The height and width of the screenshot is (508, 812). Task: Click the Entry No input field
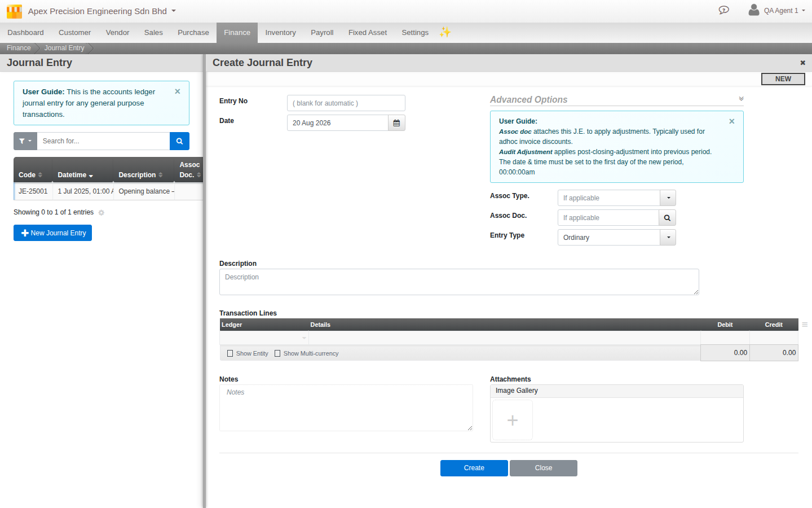click(346, 103)
